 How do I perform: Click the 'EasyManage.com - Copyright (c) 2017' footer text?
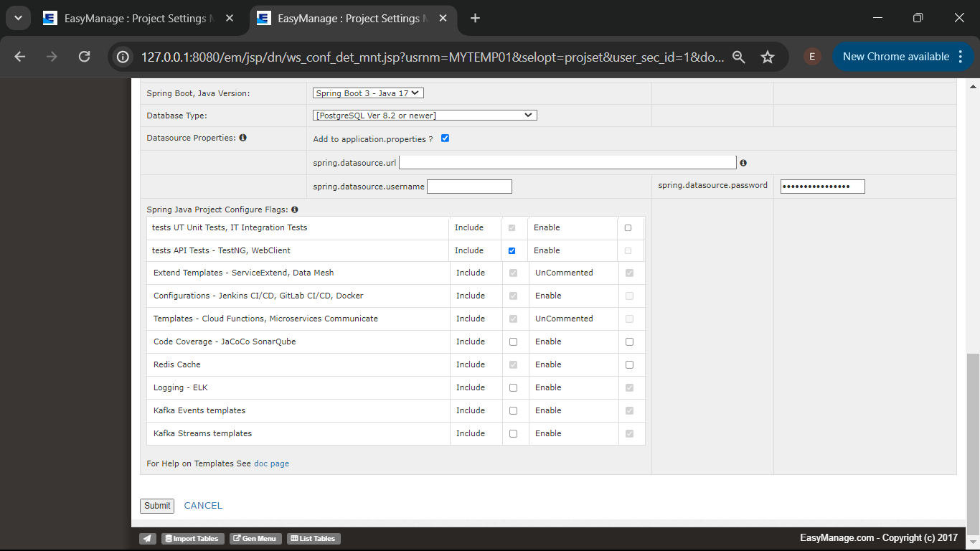point(879,538)
